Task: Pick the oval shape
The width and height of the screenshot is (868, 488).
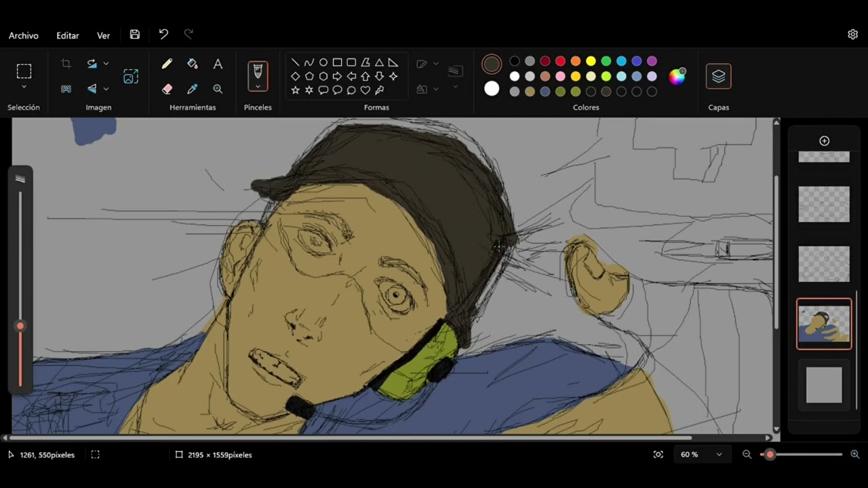Action: pyautogui.click(x=323, y=62)
